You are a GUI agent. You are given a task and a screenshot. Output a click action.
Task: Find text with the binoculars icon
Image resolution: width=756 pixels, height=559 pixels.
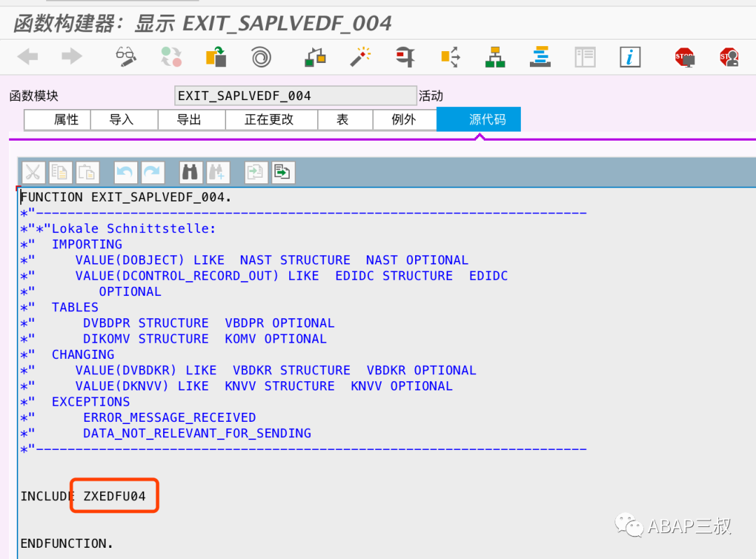(x=190, y=172)
